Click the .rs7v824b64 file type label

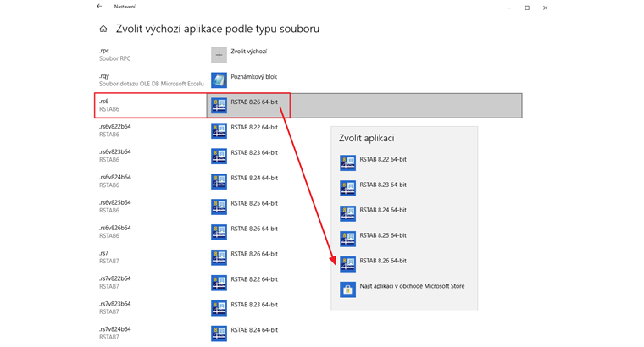pos(115,329)
